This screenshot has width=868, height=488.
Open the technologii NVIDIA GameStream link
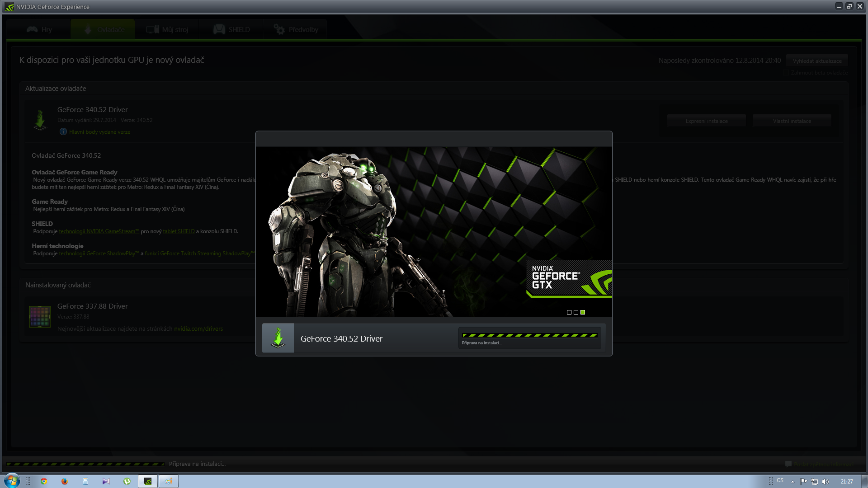click(x=99, y=231)
